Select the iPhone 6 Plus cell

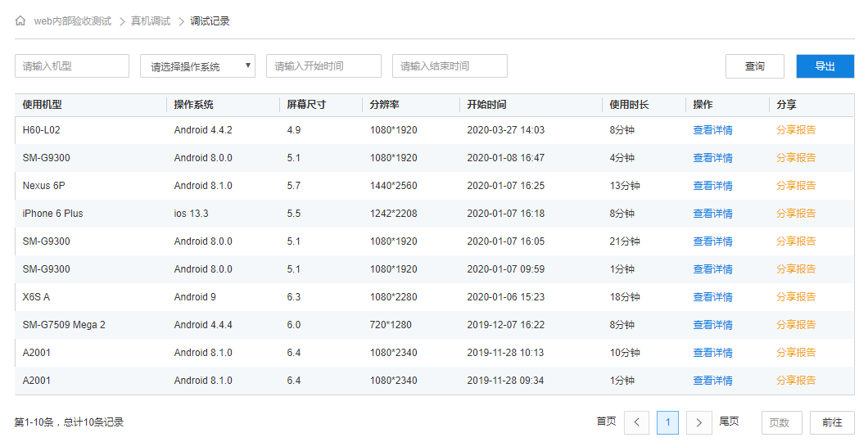coord(52,214)
